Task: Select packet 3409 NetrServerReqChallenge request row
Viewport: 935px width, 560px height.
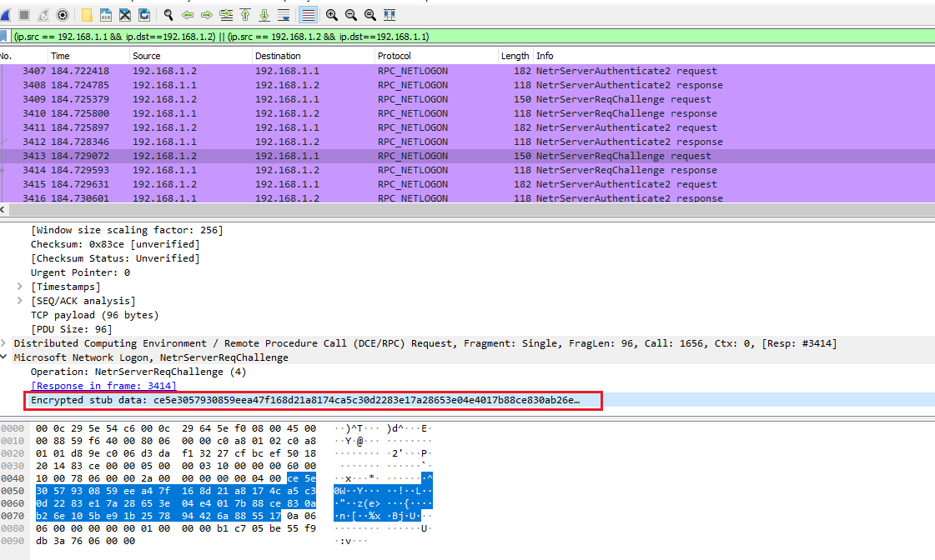Action: pos(334,99)
